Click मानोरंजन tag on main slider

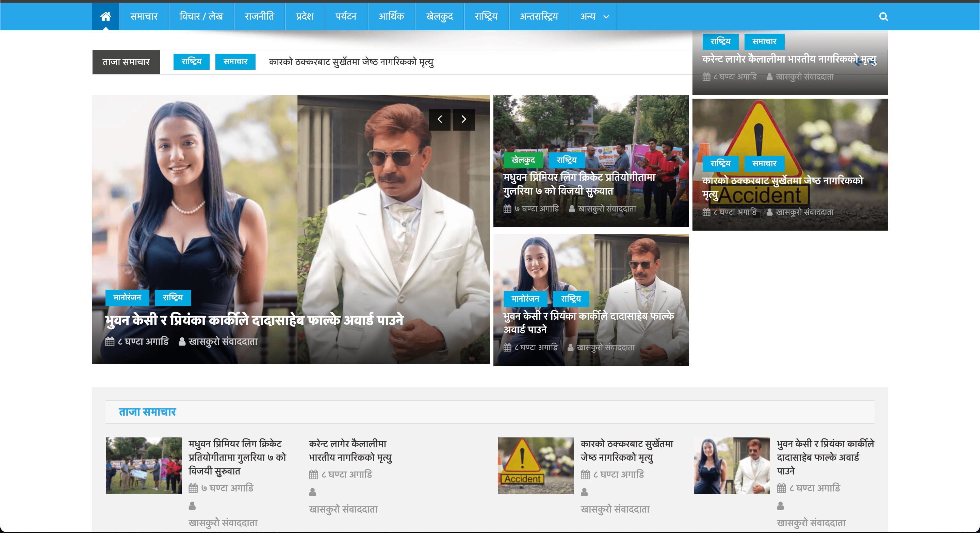click(x=127, y=298)
